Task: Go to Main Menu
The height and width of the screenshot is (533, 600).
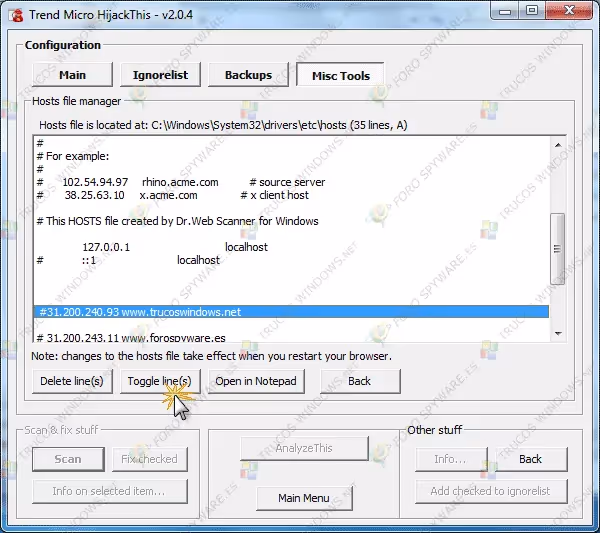Action: click(x=304, y=498)
